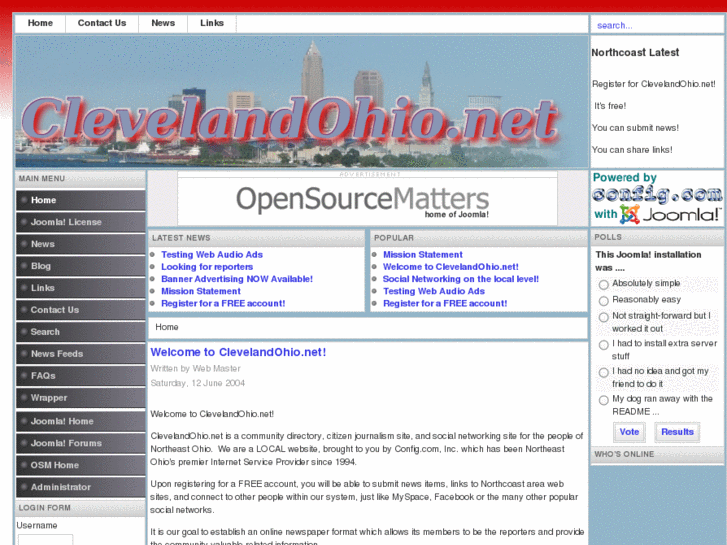The width and height of the screenshot is (727, 545).
Task: Open Joomla! License in main menu
Action: 80,222
